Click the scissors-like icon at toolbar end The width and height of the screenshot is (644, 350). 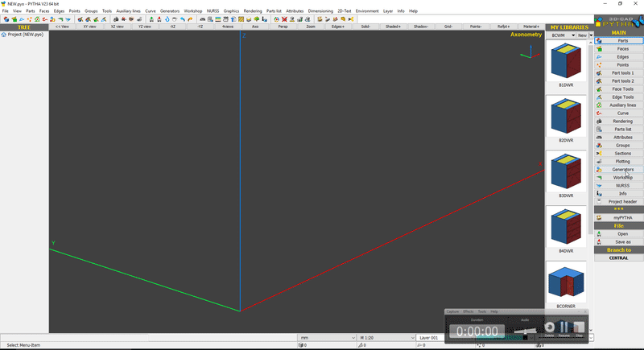click(352, 19)
